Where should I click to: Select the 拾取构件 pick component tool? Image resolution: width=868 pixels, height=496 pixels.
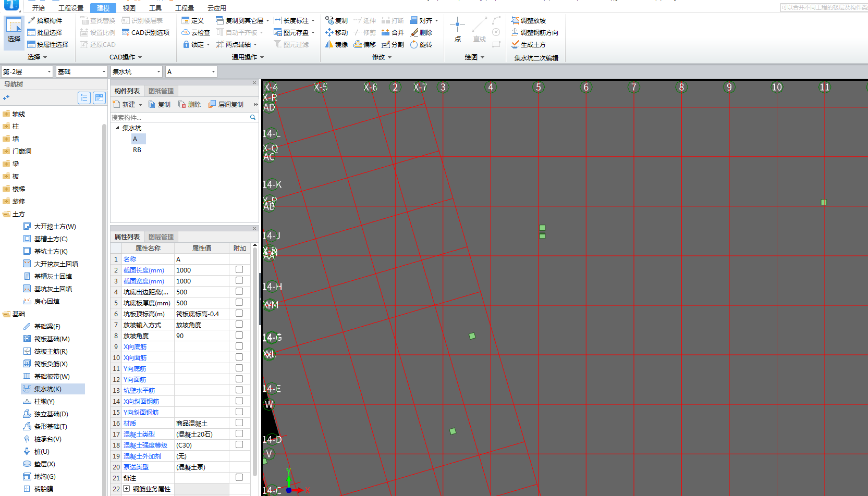coord(45,20)
